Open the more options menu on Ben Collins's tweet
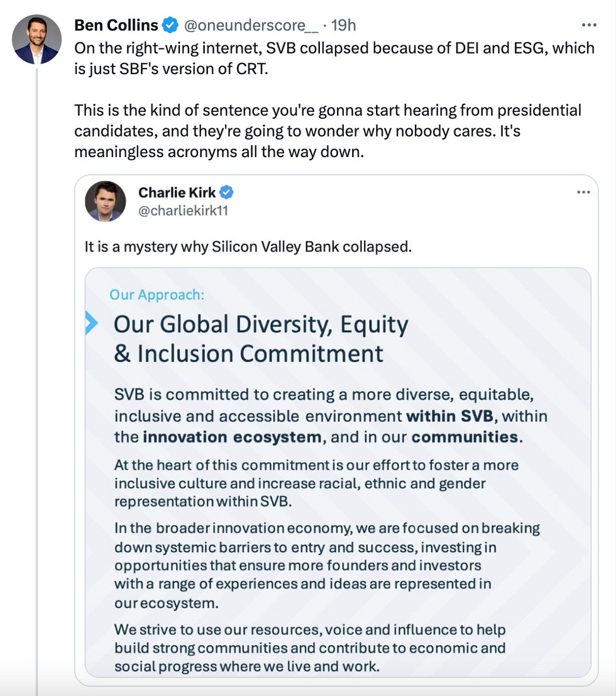Viewport: 616px width, 696px height. 590,25
